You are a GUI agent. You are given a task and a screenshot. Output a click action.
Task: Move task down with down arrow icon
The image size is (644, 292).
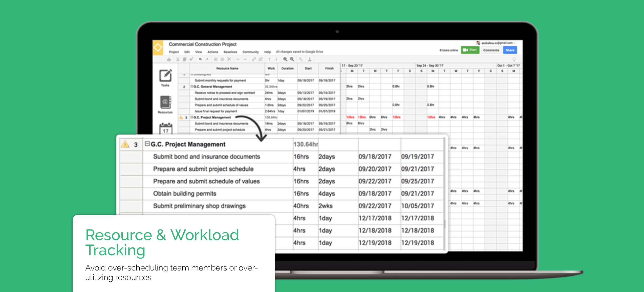[276, 59]
